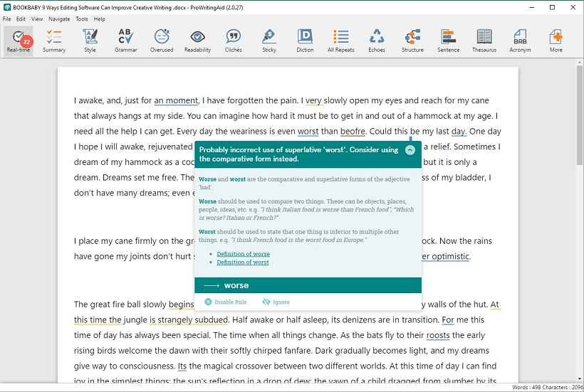
Task: Maximize the ProWritingAid window
Action: (553, 7)
